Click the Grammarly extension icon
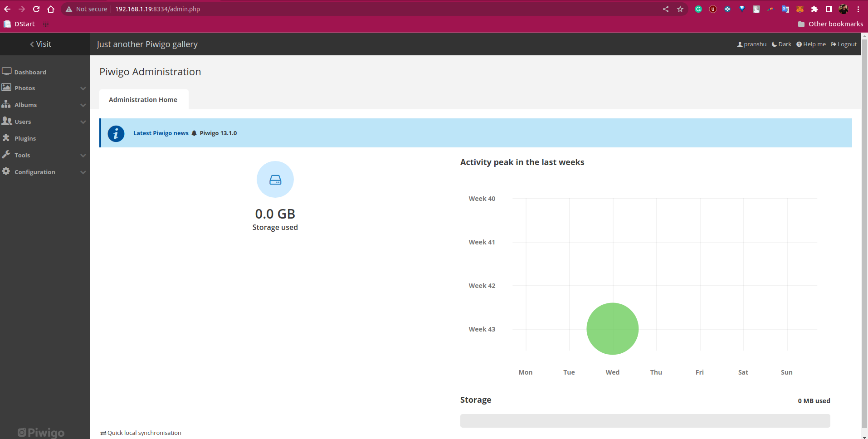 point(698,9)
